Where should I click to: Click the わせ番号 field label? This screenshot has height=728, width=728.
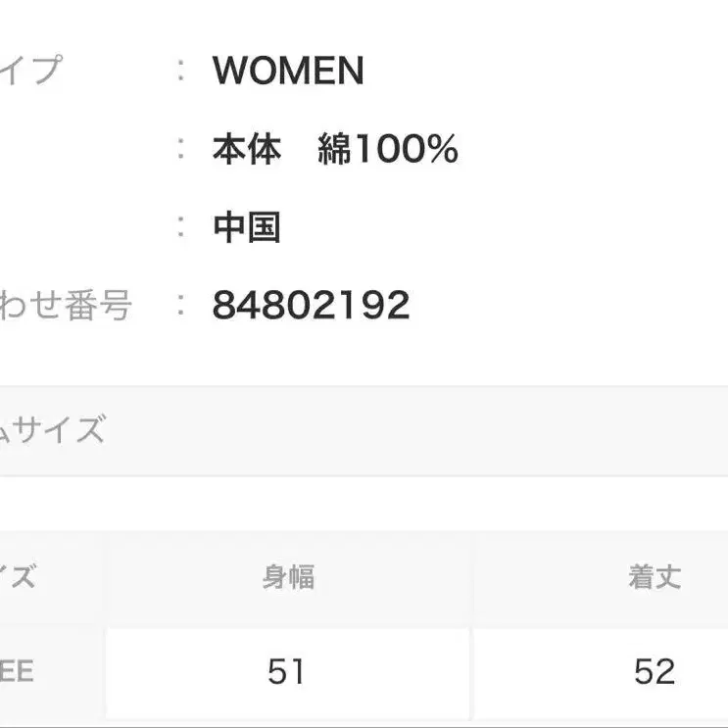[x=65, y=306]
